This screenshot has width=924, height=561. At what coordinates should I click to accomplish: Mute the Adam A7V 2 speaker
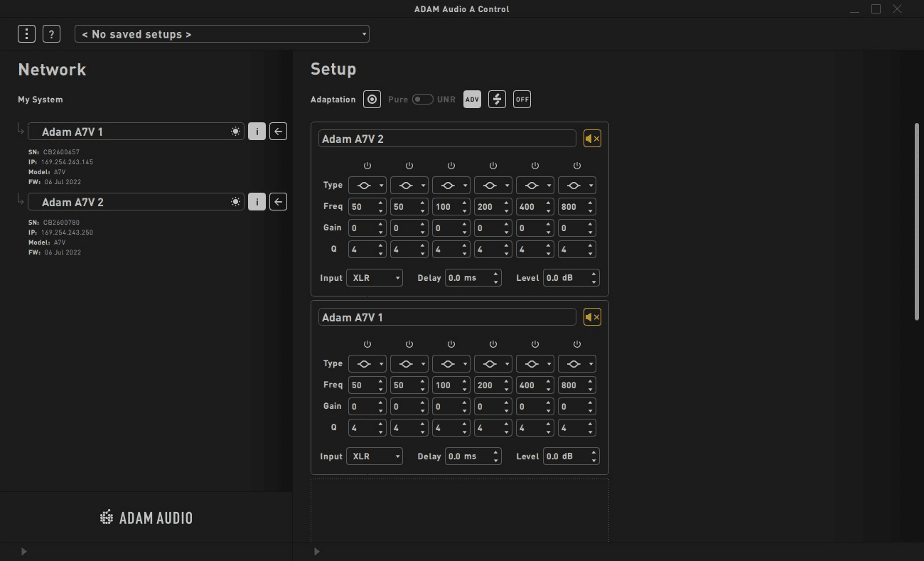click(x=592, y=139)
